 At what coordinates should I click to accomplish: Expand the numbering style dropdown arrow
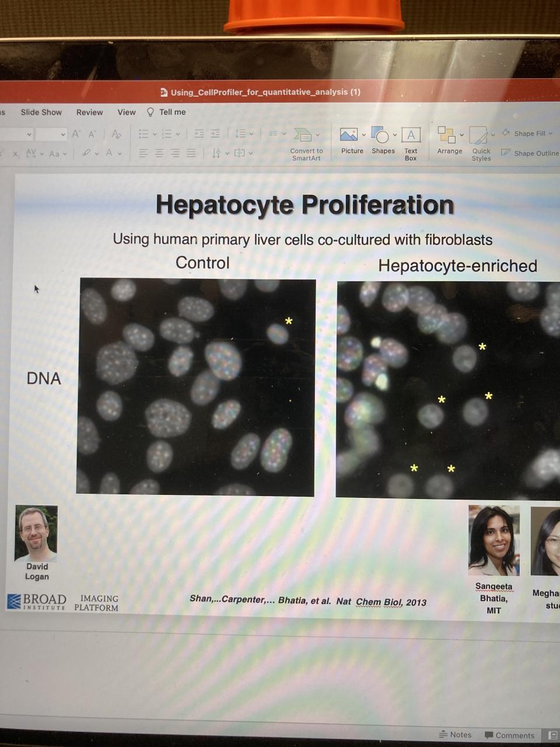[x=178, y=134]
